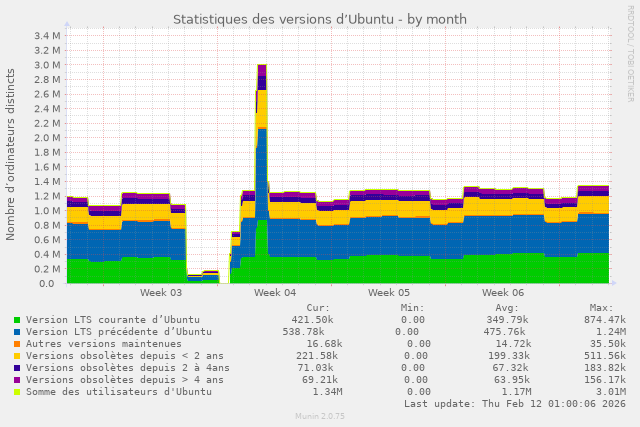640x427 pixels.
Task: Click the 2.0 M y-axis tick label
Action: 47,138
